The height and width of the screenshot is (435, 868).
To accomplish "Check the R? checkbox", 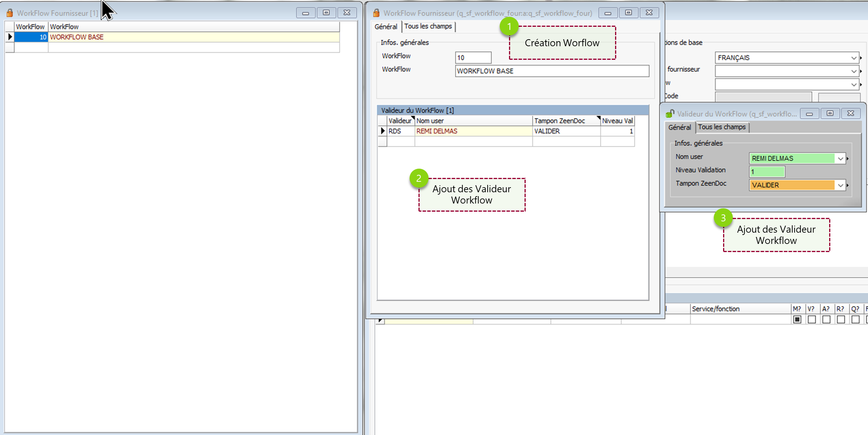I will pyautogui.click(x=841, y=319).
